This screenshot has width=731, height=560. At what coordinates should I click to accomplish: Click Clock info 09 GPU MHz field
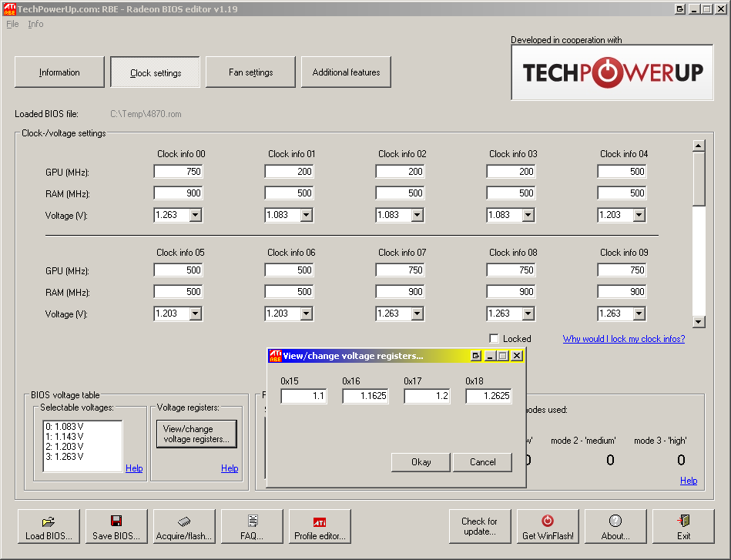pos(622,270)
